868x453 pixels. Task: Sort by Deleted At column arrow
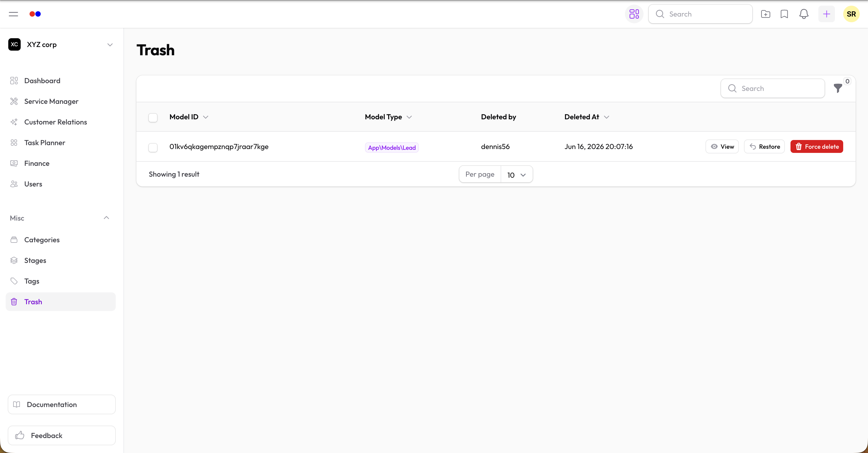pyautogui.click(x=607, y=117)
